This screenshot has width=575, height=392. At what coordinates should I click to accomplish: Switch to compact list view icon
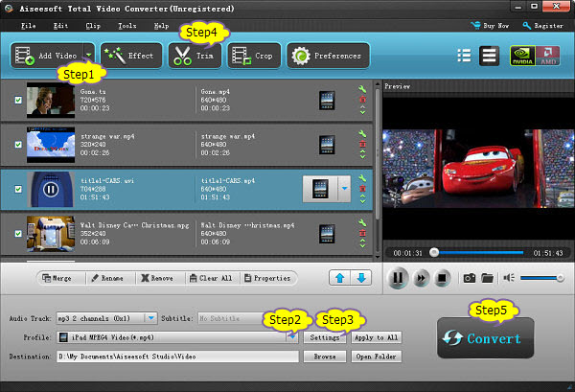(x=464, y=56)
